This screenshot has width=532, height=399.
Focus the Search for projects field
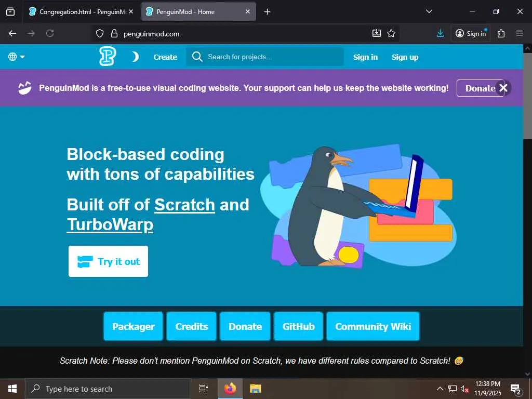(x=265, y=57)
